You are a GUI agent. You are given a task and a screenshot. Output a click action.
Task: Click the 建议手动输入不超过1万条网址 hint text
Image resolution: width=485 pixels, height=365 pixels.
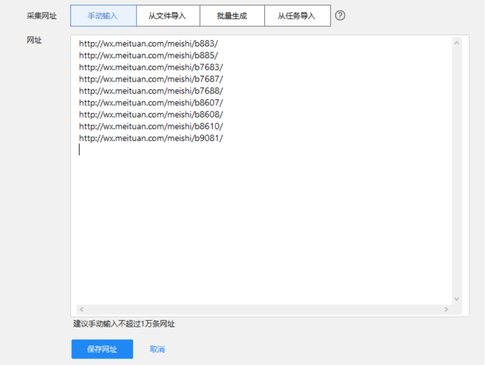pos(124,324)
